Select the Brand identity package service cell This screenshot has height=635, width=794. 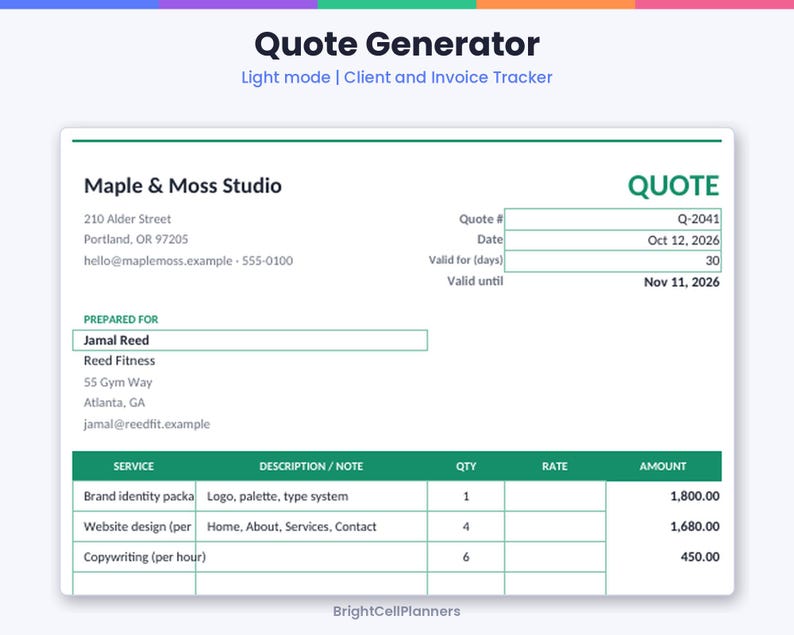click(x=134, y=496)
